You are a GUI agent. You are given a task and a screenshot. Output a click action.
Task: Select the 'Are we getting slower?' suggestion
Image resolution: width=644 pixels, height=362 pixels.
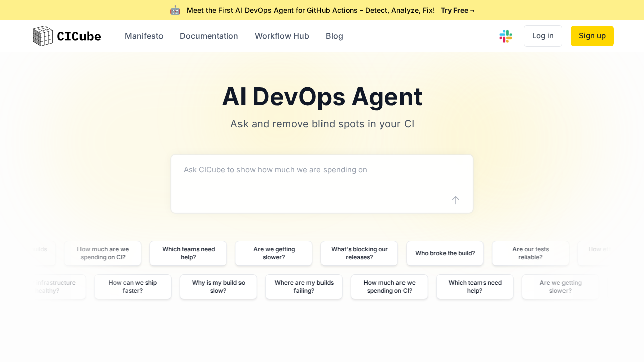click(x=273, y=253)
